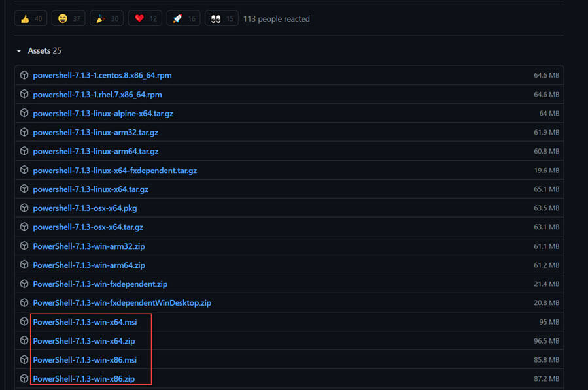Click package icon beside win-fxdependentWinDesktop.zip
The width and height of the screenshot is (588, 390).
24,302
